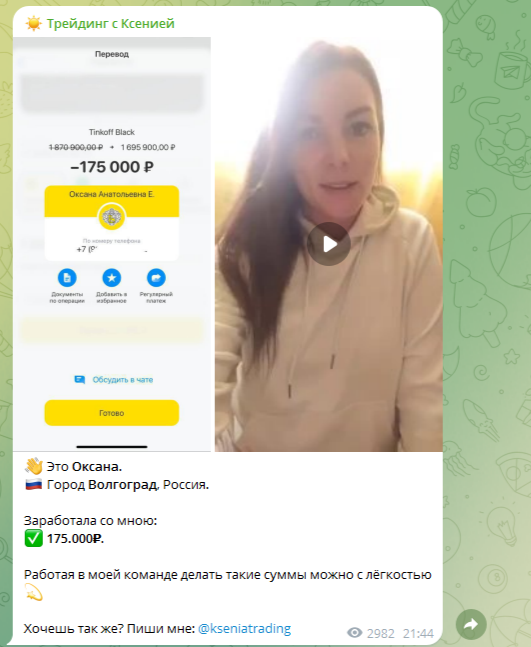Click the Tinkoff emblem on yellow card

click(x=111, y=217)
